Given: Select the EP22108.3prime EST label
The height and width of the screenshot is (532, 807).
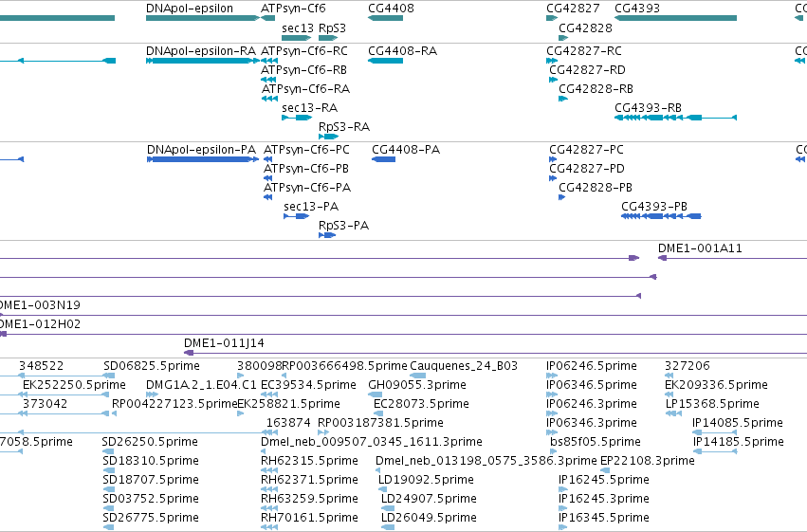Looking at the screenshot, I should [x=648, y=462].
